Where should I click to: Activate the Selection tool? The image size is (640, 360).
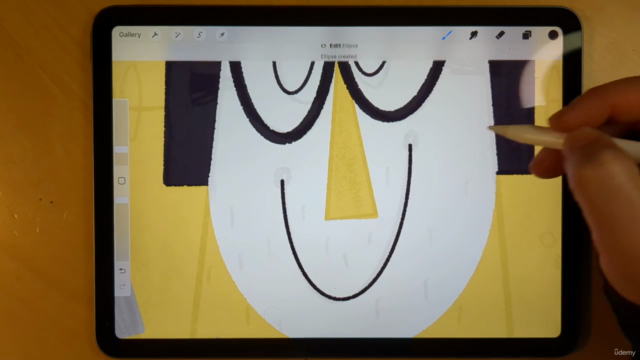pyautogui.click(x=200, y=35)
